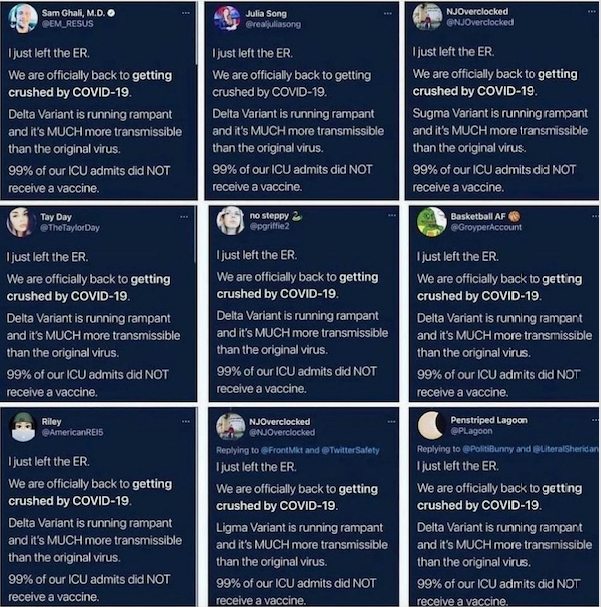Click the 'Sugma Variant' tweet text
This screenshot has height=607, width=601.
(447, 113)
